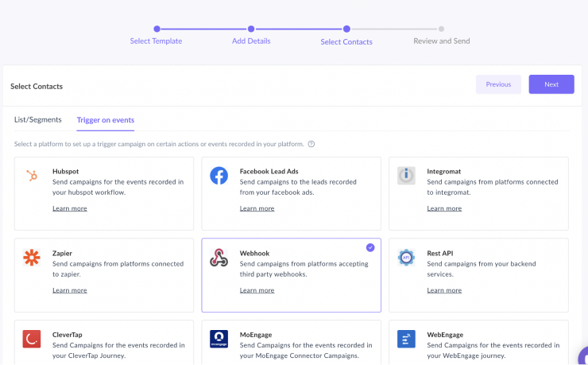This screenshot has width=588, height=365.
Task: Select the WebEngage card title
Action: [x=445, y=335]
